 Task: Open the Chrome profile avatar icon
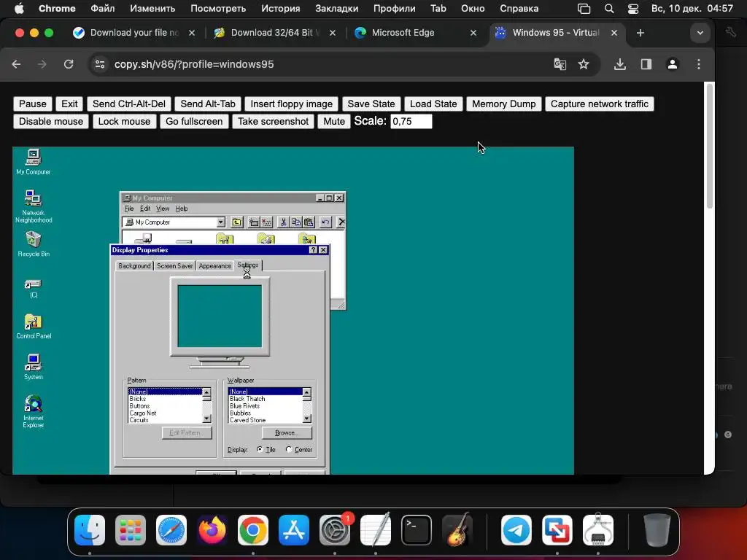672,64
